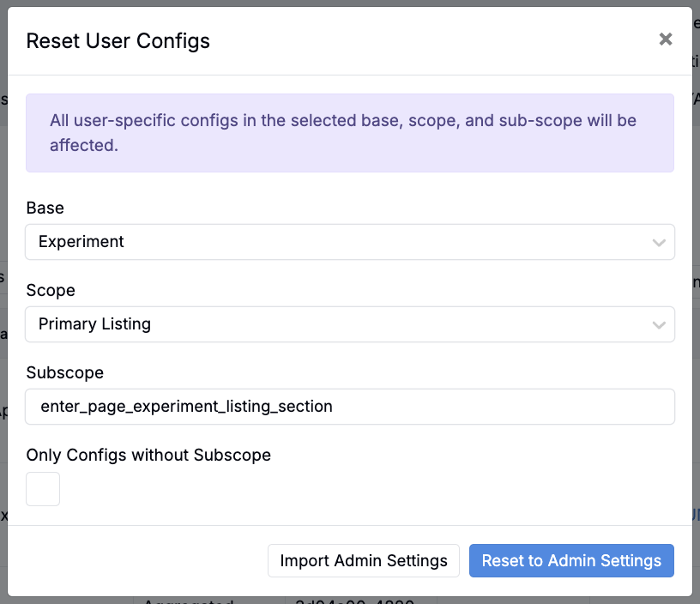This screenshot has width=700, height=604.
Task: Click the Primary Listing value in Scope
Action: [x=94, y=324]
